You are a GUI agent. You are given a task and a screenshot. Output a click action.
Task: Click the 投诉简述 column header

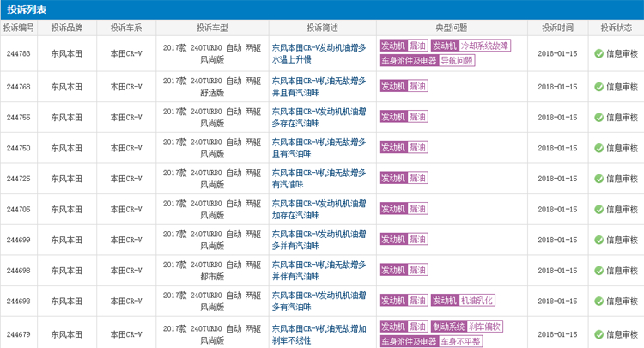pyautogui.click(x=322, y=27)
